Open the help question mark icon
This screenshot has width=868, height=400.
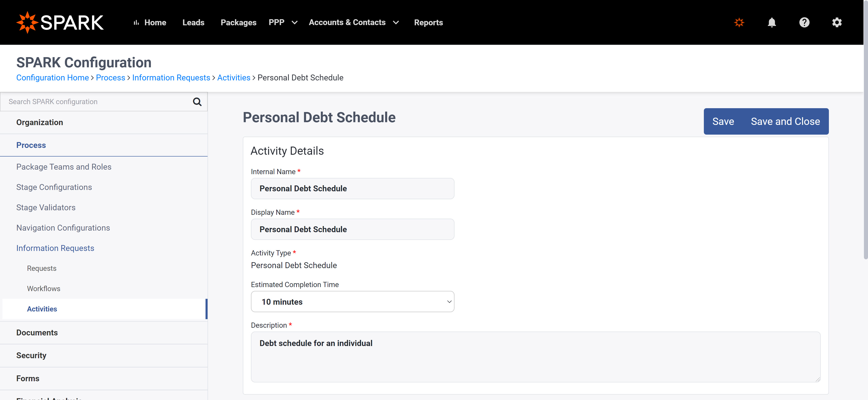click(804, 23)
